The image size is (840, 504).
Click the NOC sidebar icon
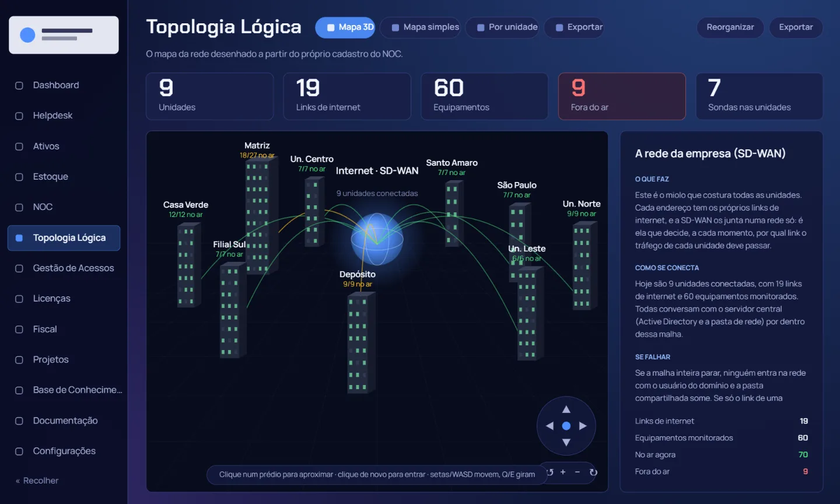pyautogui.click(x=19, y=207)
